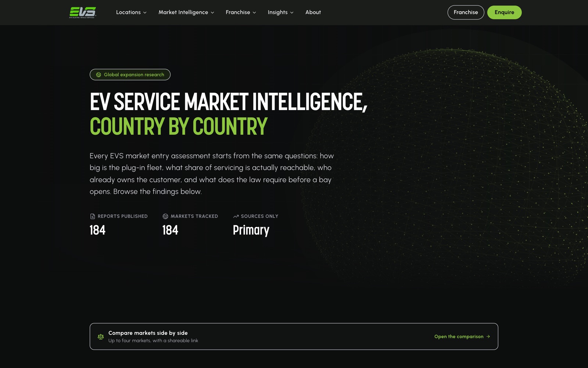Click the 184 under Markets Tracked
The width and height of the screenshot is (588, 368).
(x=170, y=230)
